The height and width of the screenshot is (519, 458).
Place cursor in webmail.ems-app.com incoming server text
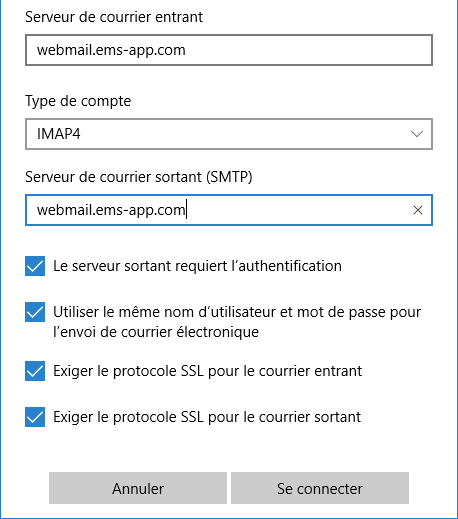pyautogui.click(x=111, y=50)
